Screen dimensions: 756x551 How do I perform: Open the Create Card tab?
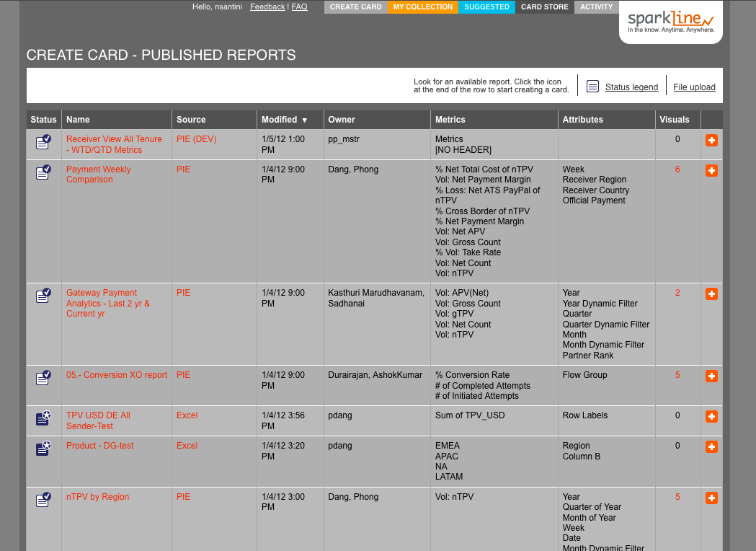point(356,6)
